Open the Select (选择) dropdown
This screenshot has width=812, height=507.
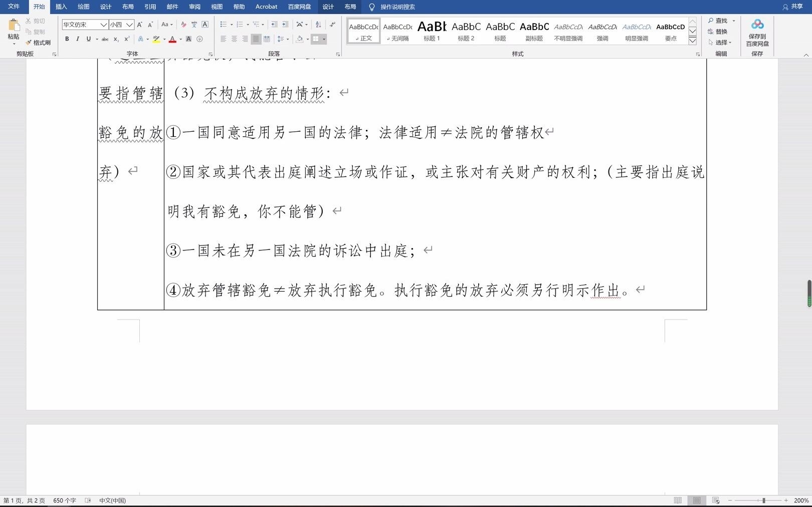click(x=720, y=43)
